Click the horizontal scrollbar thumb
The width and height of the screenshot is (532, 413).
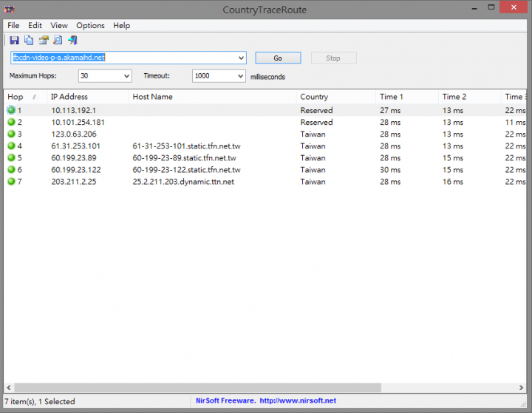(x=198, y=388)
